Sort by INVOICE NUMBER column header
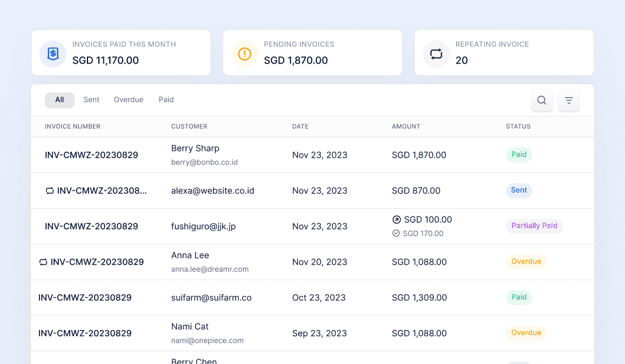This screenshot has height=364, width=625. point(72,126)
